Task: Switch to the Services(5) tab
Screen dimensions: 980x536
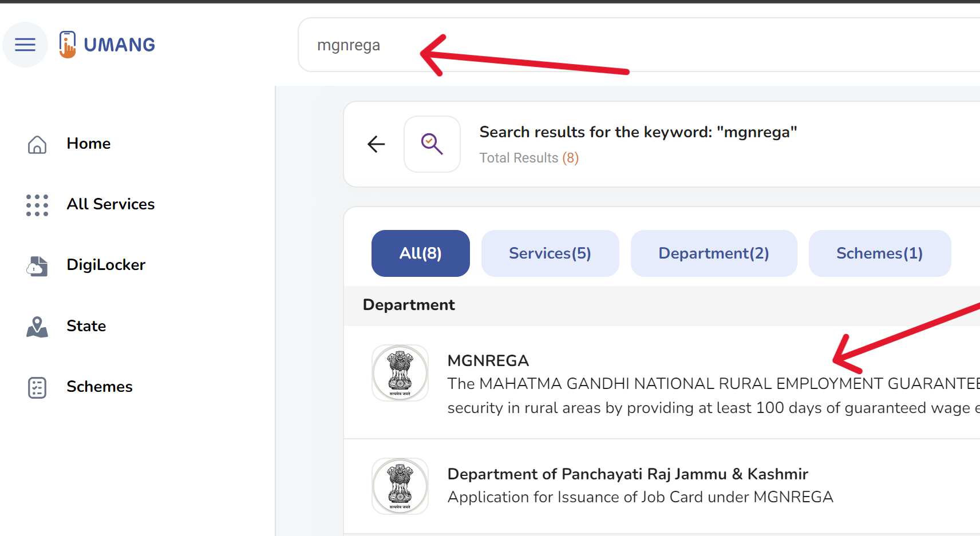Action: [550, 253]
